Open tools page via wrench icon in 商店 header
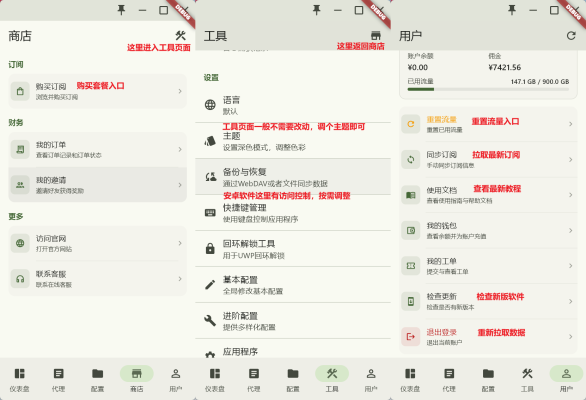Screen dimensions: 586x400 181,36
